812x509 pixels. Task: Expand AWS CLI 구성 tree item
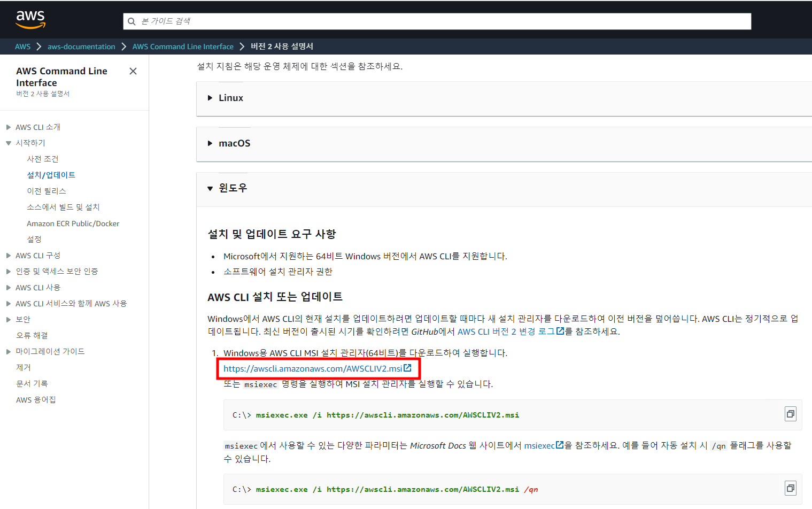tap(9, 256)
